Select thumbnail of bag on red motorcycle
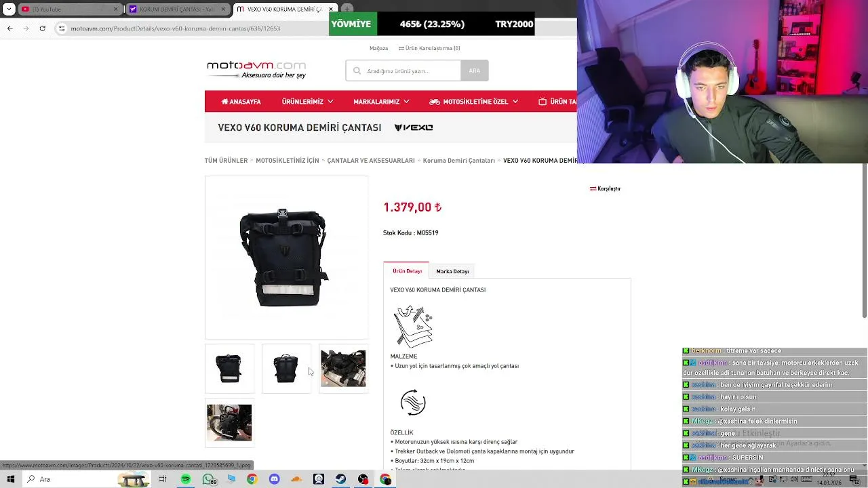Viewport: 868px width, 488px height. tap(229, 423)
